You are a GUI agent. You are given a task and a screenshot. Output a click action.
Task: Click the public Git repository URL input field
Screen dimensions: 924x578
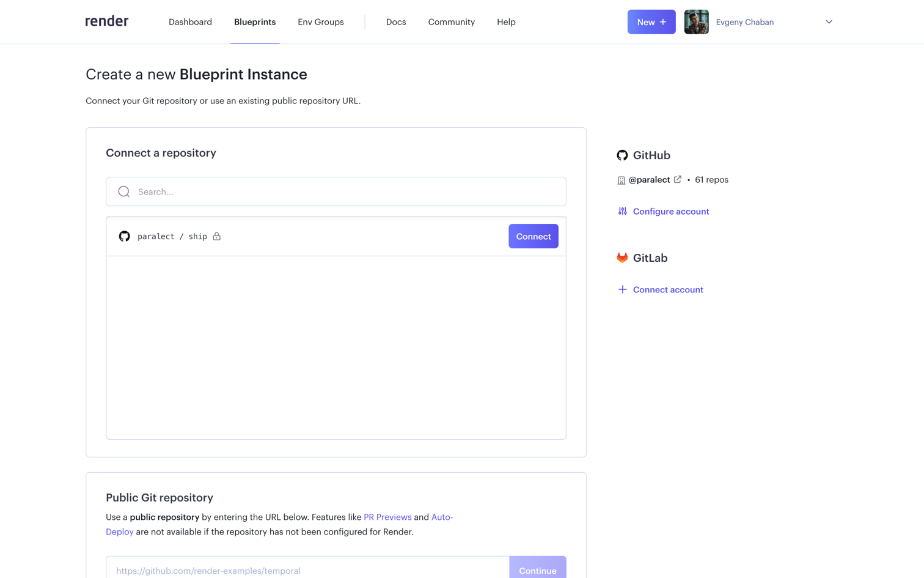(306, 570)
